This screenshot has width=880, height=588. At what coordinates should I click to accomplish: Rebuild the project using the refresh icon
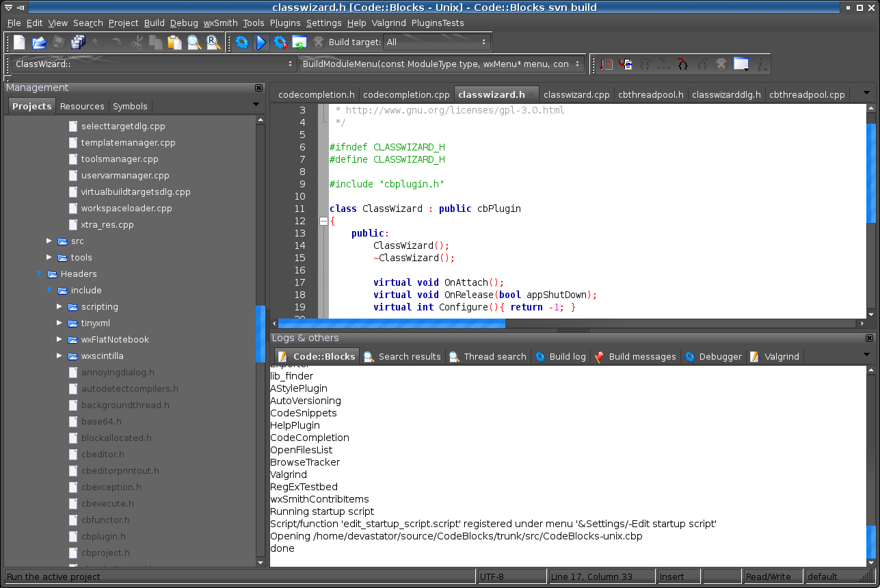tap(299, 42)
